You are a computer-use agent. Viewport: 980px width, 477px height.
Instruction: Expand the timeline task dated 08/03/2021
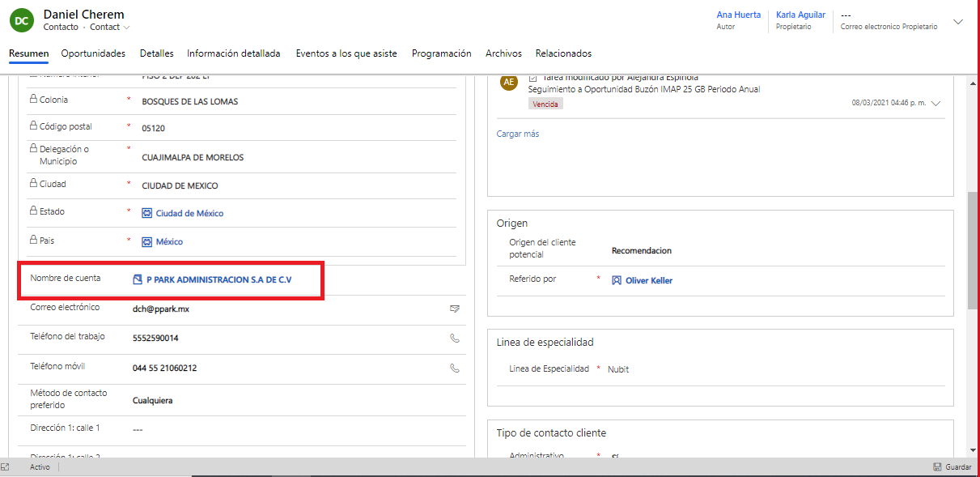point(936,104)
